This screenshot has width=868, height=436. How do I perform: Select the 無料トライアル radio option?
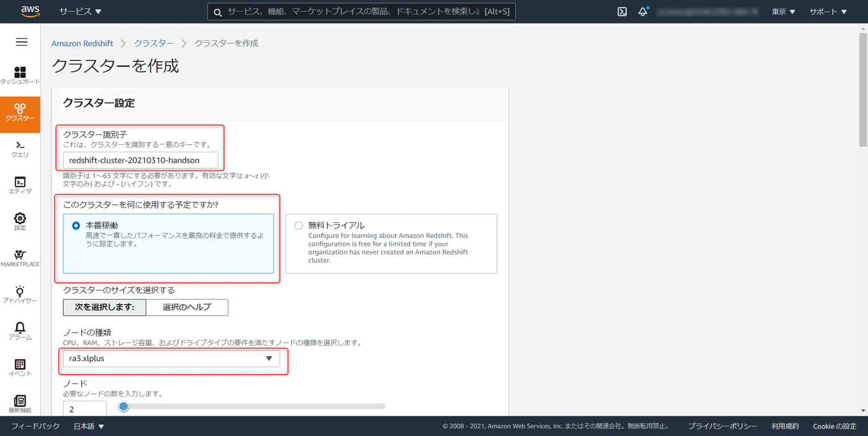coord(299,225)
